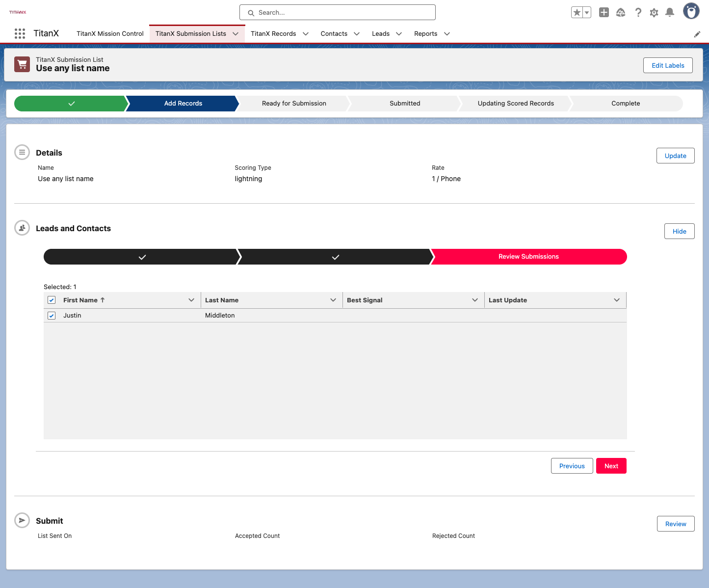
Task: Open the Leads tab
Action: (x=381, y=34)
